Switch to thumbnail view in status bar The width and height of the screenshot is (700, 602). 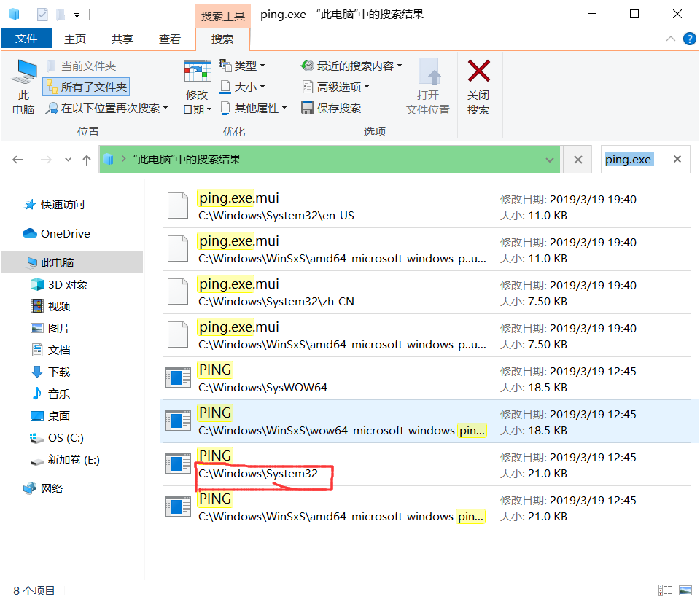point(684,590)
